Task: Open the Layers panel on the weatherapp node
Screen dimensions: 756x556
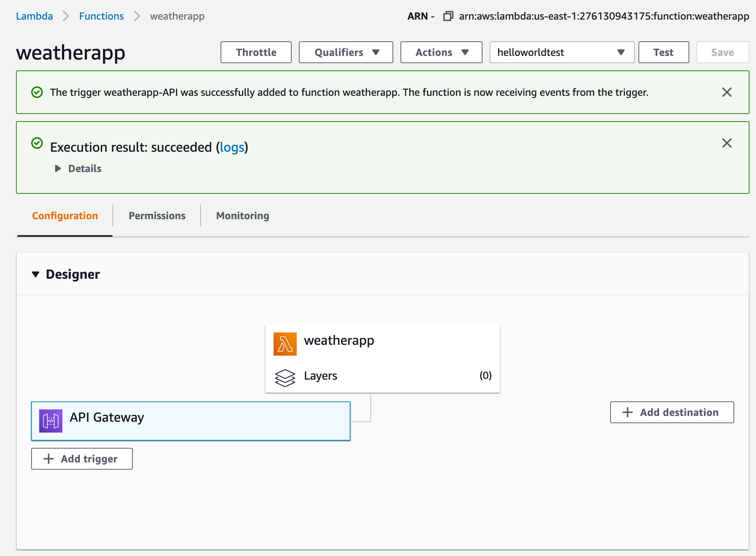Action: [x=321, y=376]
